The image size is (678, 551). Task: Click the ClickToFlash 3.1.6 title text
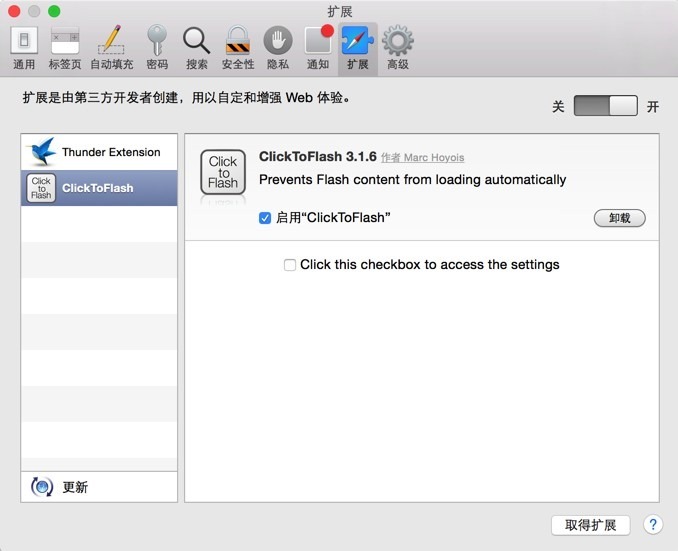click(x=318, y=157)
